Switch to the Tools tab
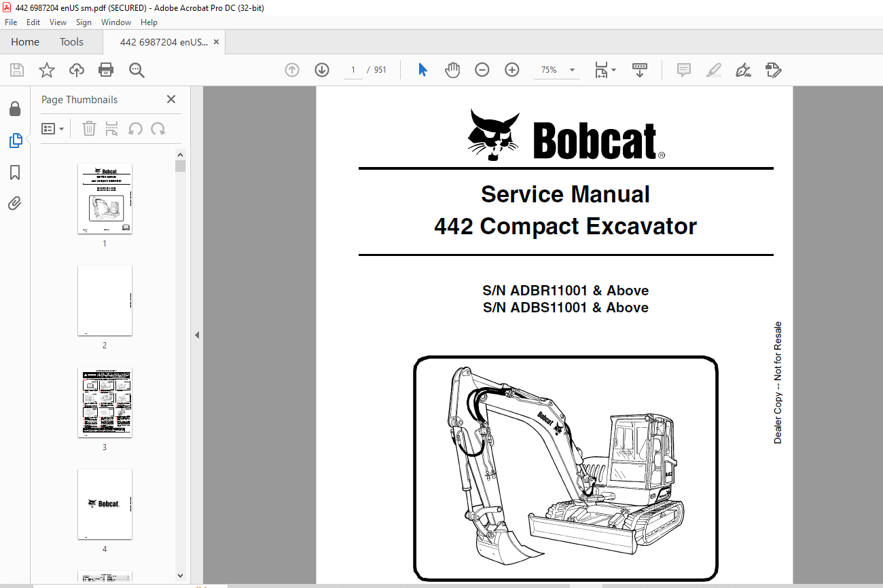 tap(71, 42)
